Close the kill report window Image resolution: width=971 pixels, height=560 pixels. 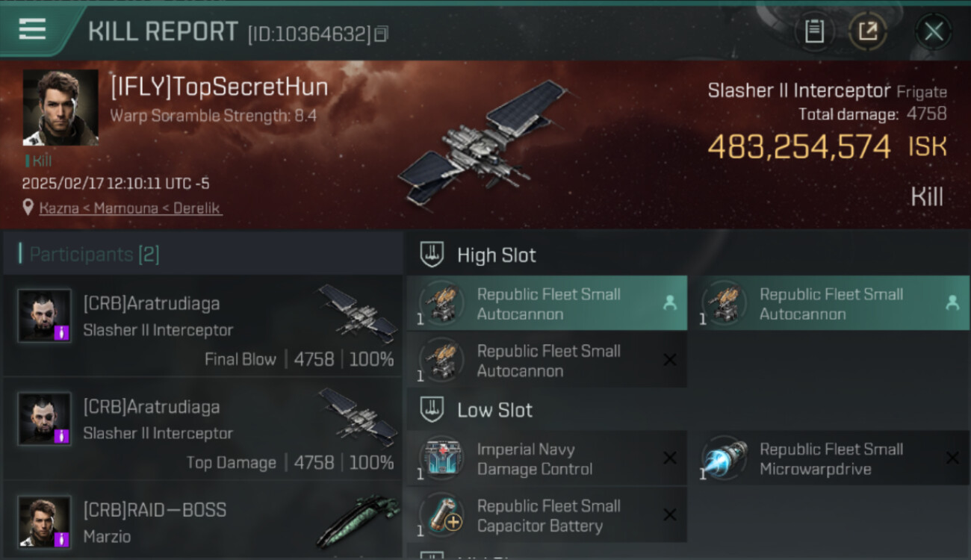[x=933, y=31]
